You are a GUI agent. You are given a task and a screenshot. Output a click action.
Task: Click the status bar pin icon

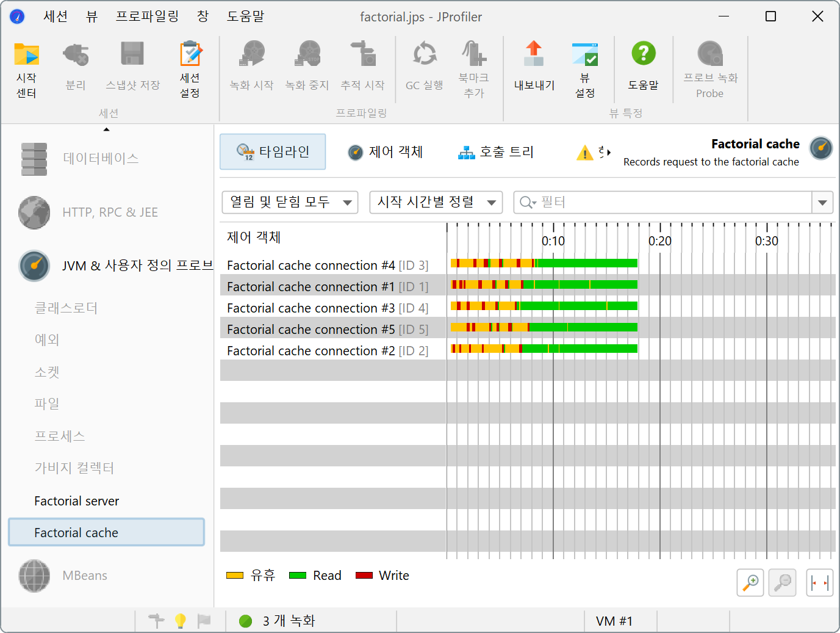point(157,621)
